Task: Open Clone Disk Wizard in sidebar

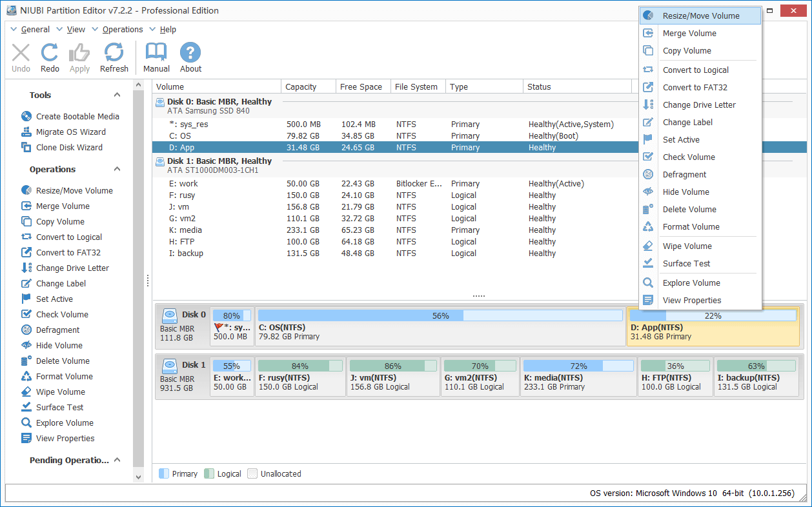Action: 69,147
